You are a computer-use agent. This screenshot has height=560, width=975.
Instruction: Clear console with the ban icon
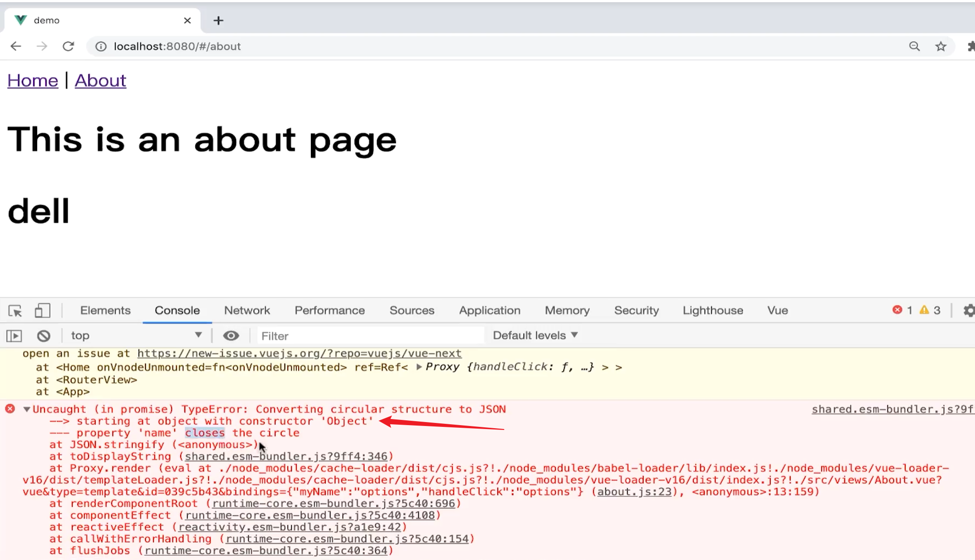pos(43,336)
